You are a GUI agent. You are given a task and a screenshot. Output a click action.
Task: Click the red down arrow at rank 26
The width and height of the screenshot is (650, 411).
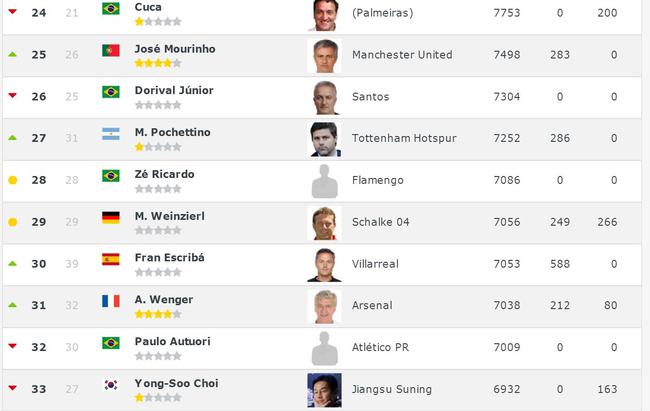(x=12, y=96)
